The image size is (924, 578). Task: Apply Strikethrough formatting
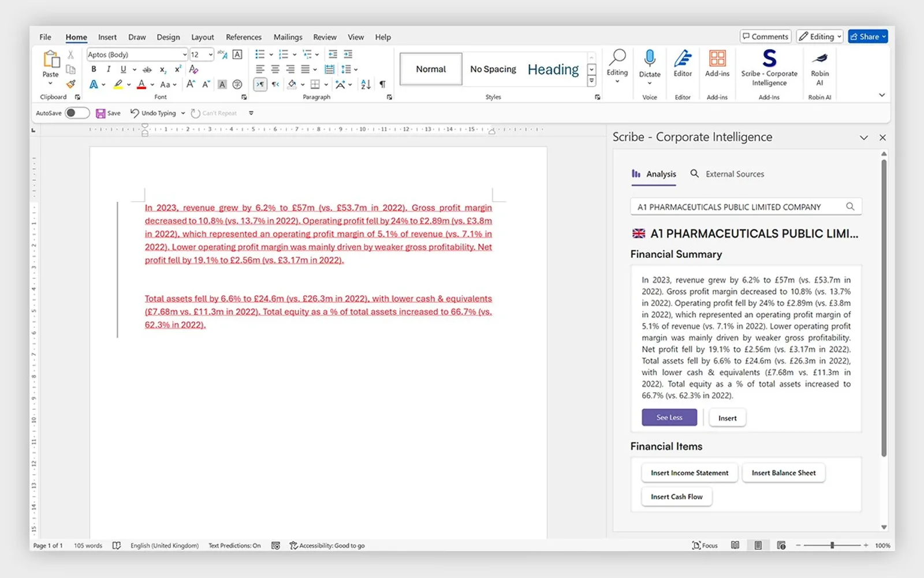147,69
